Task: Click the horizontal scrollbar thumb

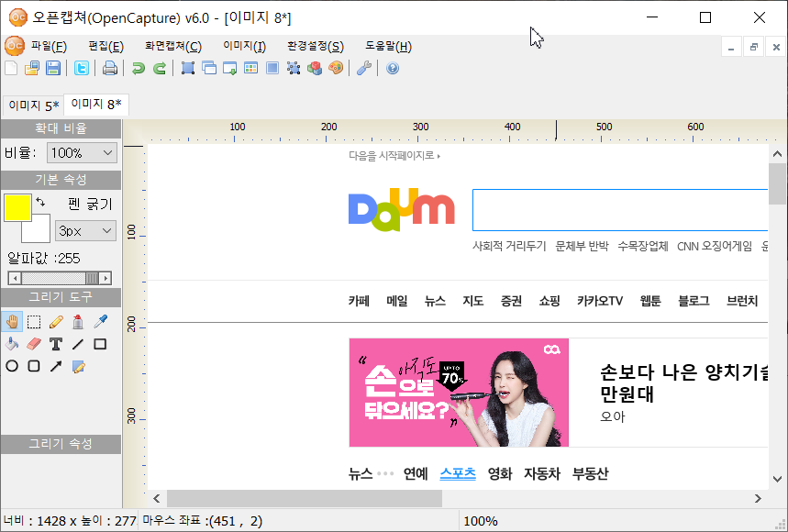Action: (305, 498)
